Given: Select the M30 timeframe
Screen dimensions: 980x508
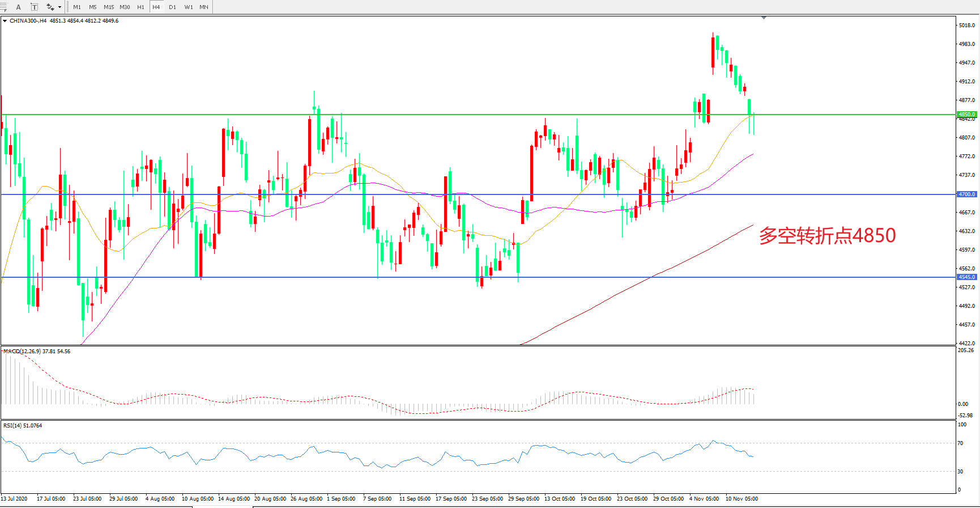Looking at the screenshot, I should click(125, 7).
